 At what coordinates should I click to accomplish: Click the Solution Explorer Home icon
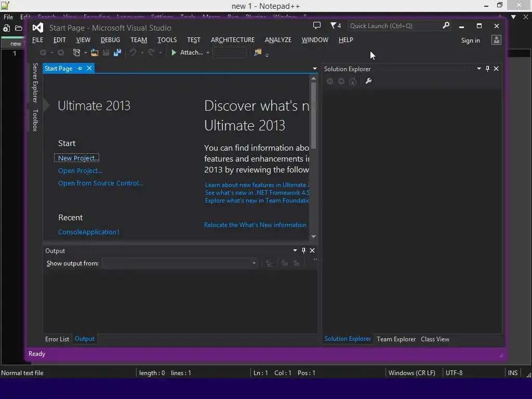[x=353, y=81]
